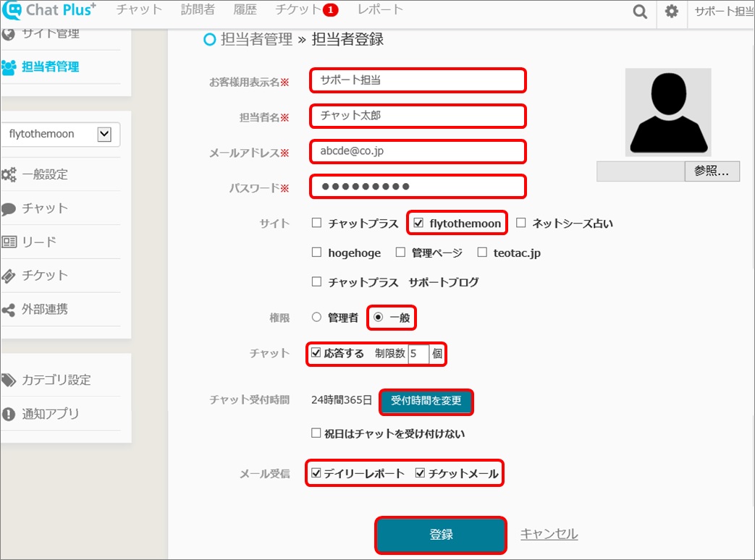
Task: Focus the chat 制限数 number field
Action: click(x=418, y=354)
